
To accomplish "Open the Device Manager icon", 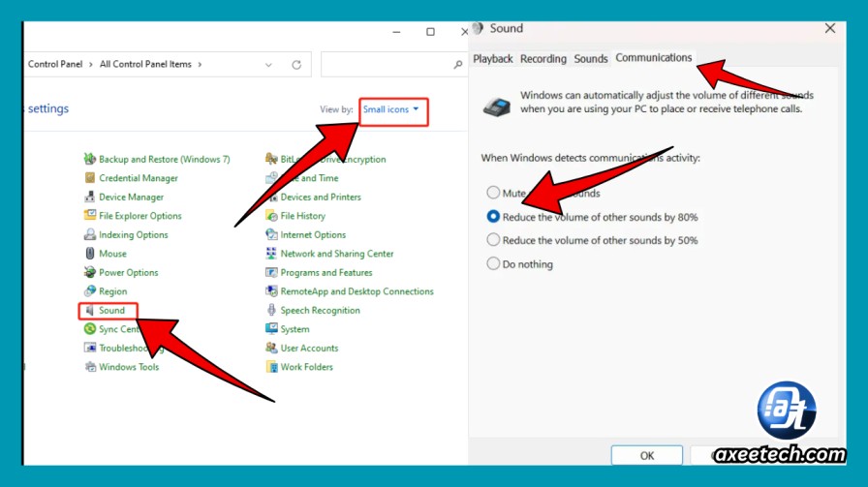I will pos(90,197).
